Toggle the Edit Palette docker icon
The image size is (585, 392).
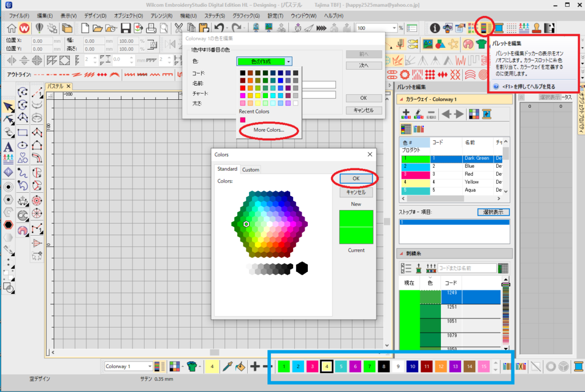point(484,27)
